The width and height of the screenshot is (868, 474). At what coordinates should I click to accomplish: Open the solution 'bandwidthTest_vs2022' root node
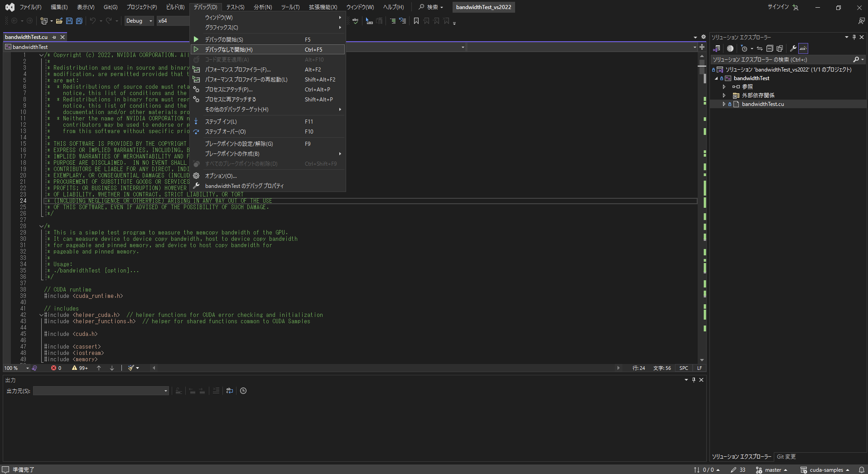[x=788, y=70]
